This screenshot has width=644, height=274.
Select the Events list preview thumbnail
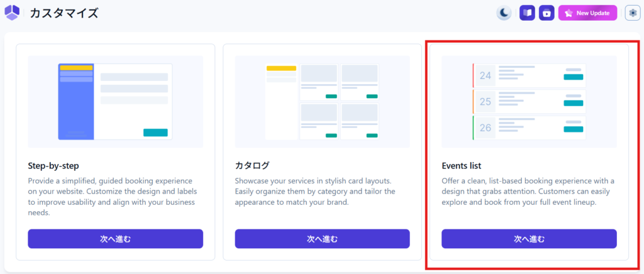pos(529,102)
